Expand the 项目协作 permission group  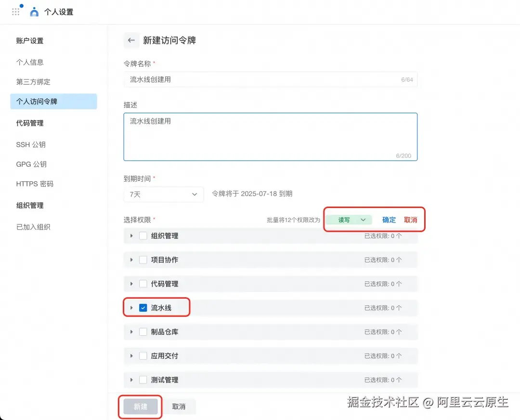click(131, 260)
